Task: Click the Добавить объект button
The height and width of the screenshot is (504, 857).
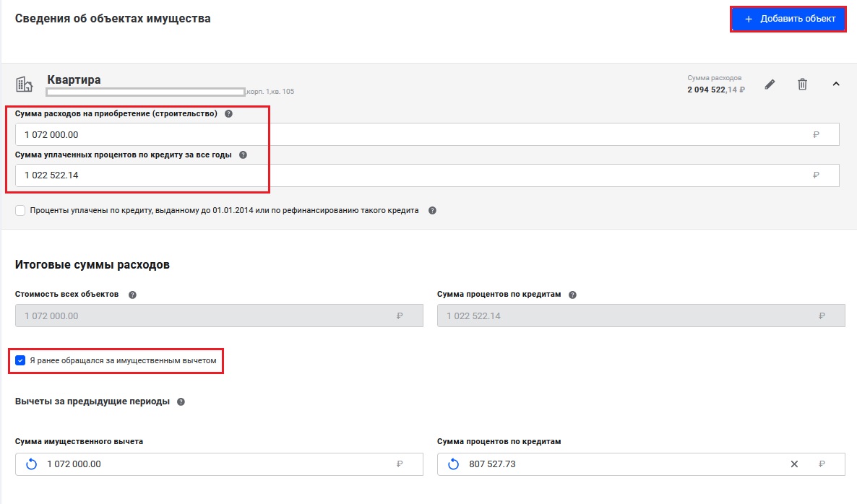Action: (788, 19)
